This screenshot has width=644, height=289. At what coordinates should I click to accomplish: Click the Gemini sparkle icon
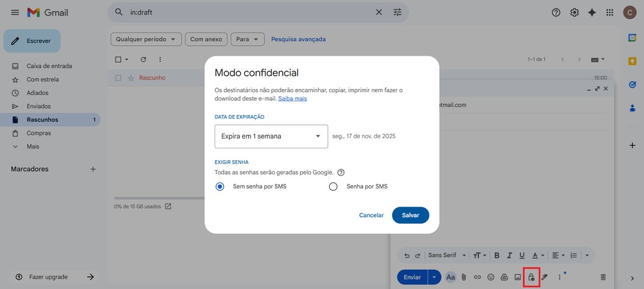tap(592, 12)
